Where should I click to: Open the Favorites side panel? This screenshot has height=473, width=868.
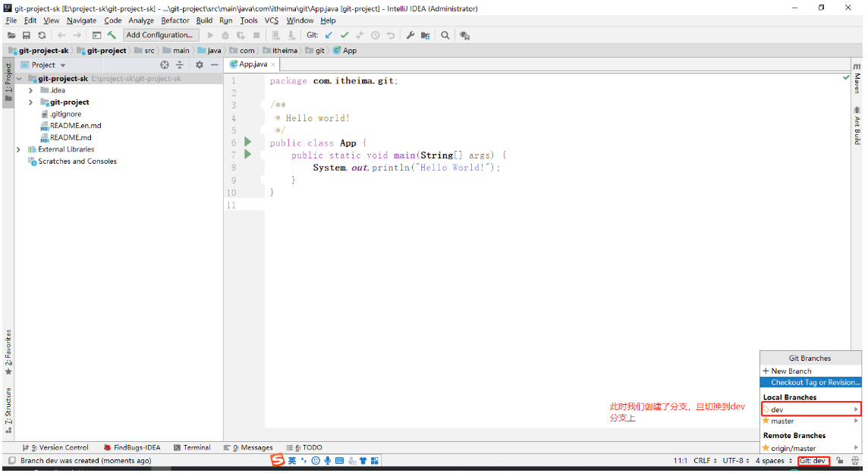(8, 352)
